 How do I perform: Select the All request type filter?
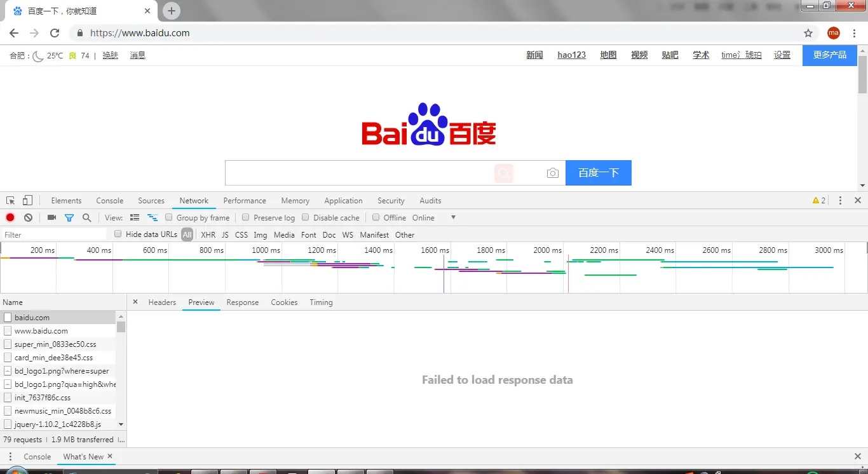click(187, 234)
